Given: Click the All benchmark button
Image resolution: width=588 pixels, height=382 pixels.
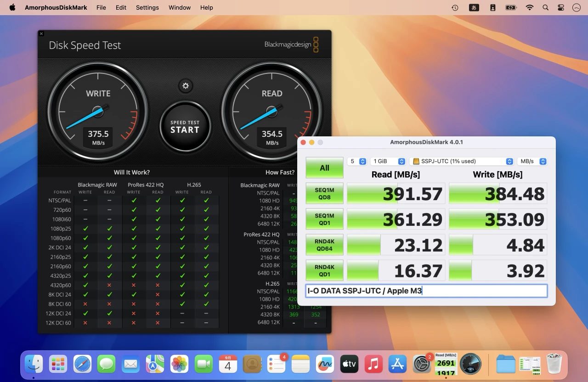Looking at the screenshot, I should pyautogui.click(x=324, y=168).
